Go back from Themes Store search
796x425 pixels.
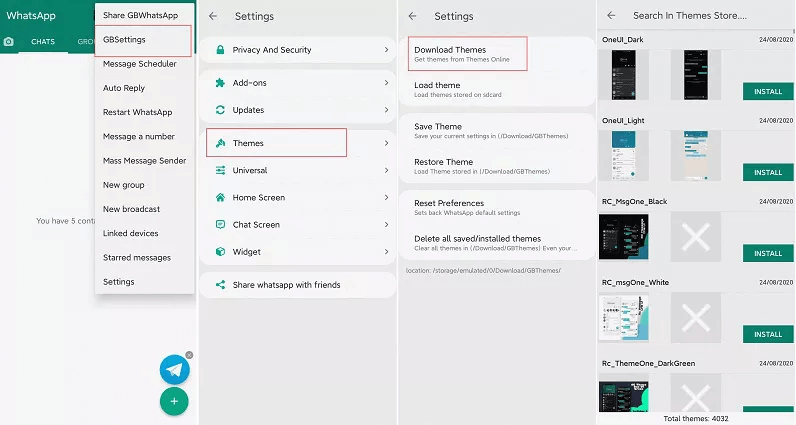(x=611, y=16)
